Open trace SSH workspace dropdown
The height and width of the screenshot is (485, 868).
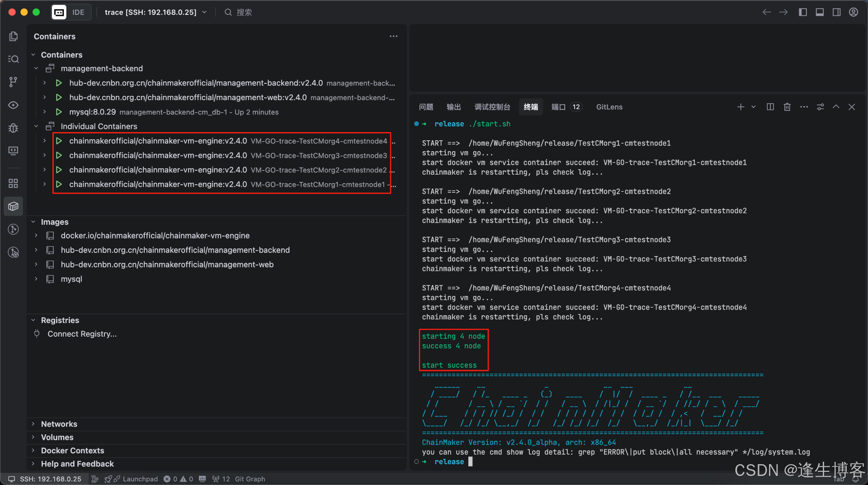(x=156, y=12)
